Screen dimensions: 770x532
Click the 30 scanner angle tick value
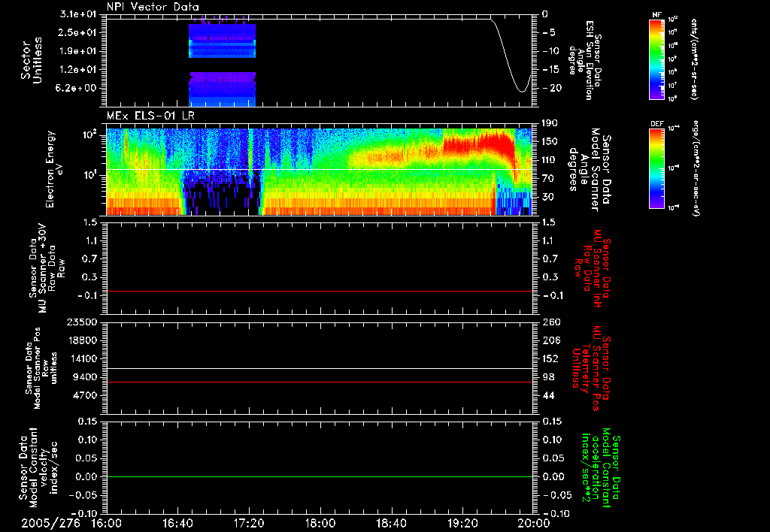pyautogui.click(x=548, y=198)
